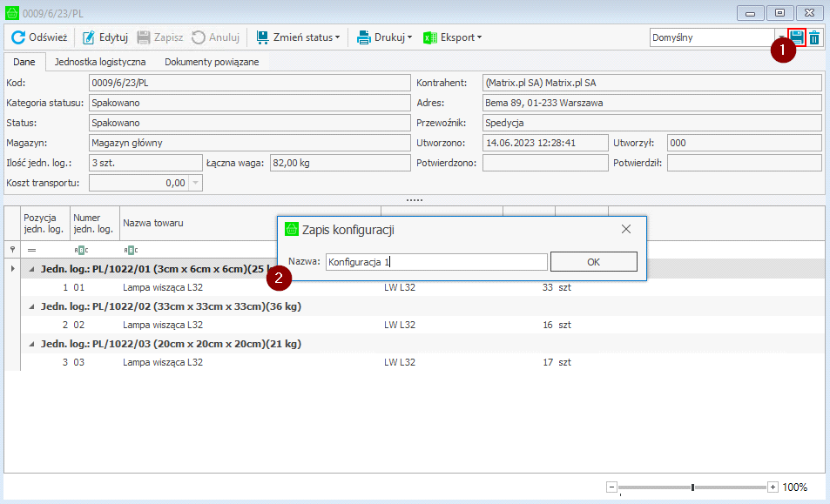Close the Zapis konfiguracji dialog
Image resolution: width=830 pixels, height=504 pixels.
pos(625,229)
